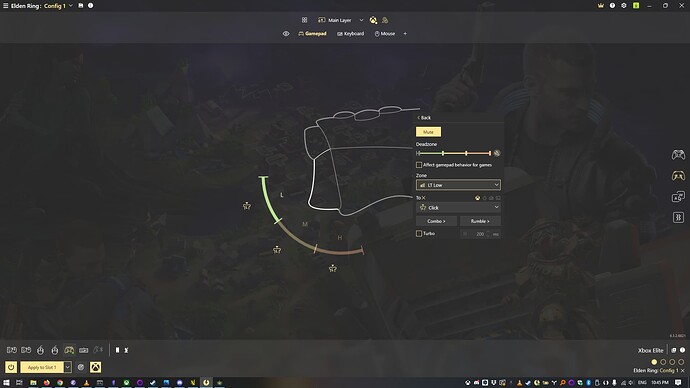Select the dimmed Bluetooth gamepad icon
The image size is (690, 388).
pyautogui.click(x=98, y=350)
